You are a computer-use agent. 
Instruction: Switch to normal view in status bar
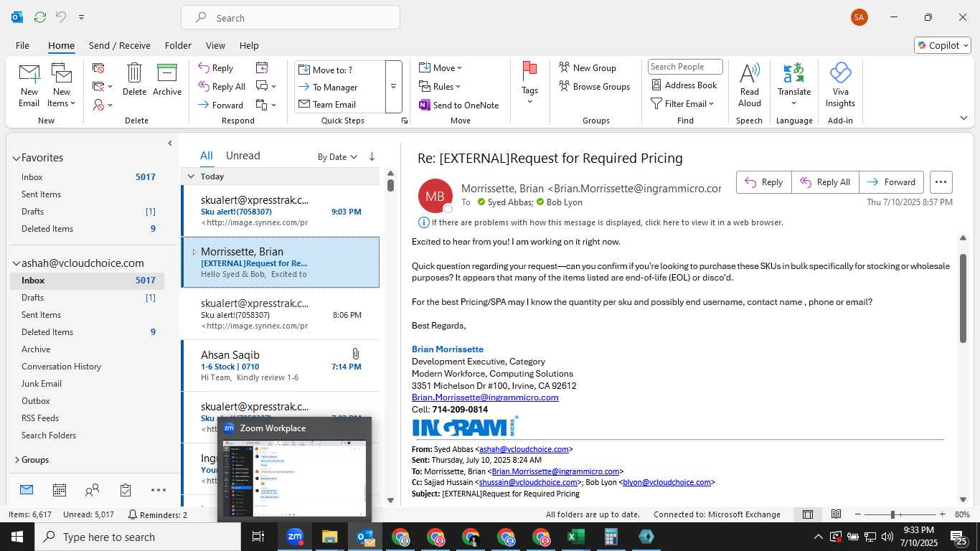[x=808, y=514]
